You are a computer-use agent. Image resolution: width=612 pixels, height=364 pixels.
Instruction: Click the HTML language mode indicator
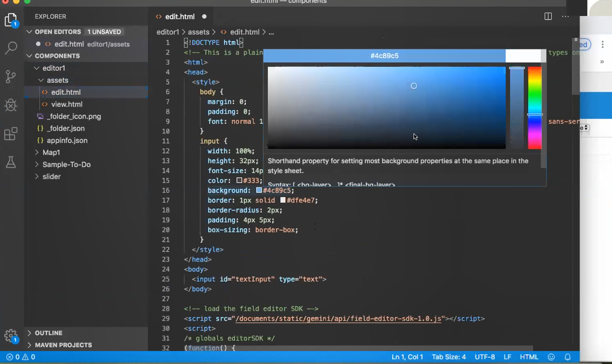(x=529, y=357)
